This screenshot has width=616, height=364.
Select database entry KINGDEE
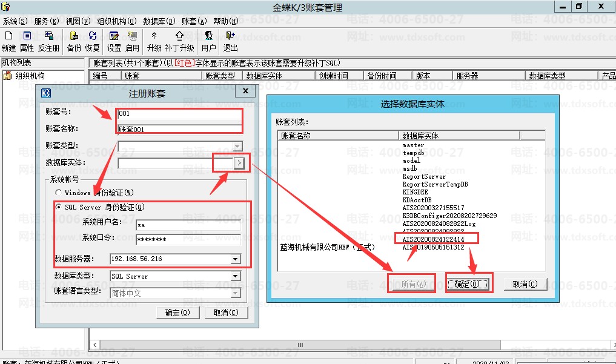(x=416, y=192)
